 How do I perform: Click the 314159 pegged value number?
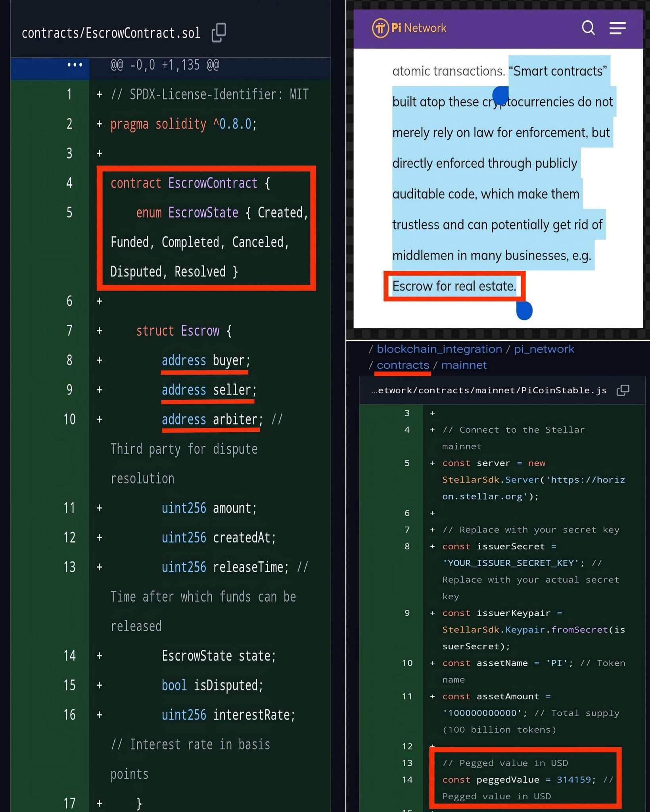coord(573,779)
